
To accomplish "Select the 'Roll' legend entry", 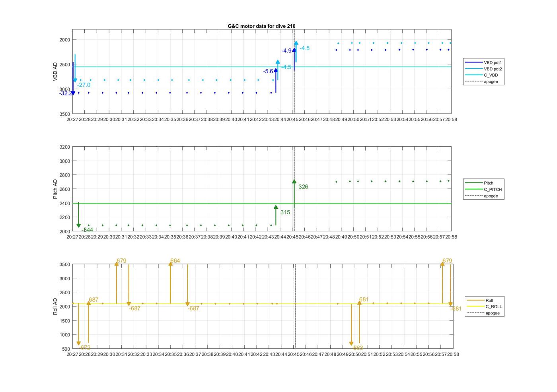I will point(485,300).
